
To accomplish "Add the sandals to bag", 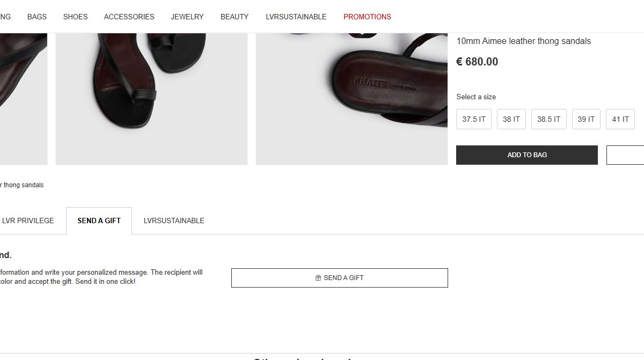I will tap(527, 155).
